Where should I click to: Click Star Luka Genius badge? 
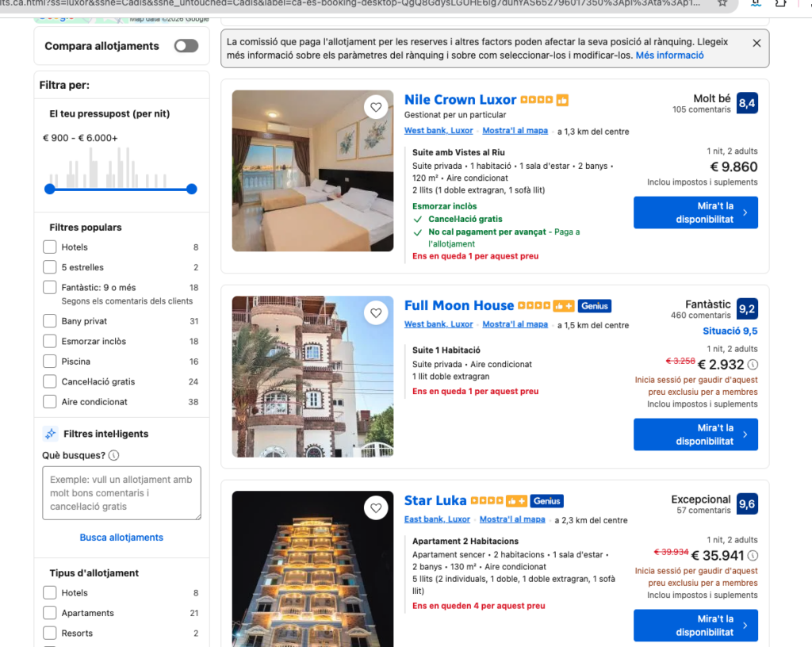[547, 501]
